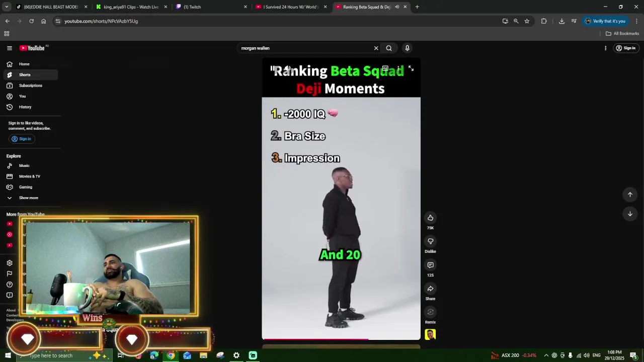This screenshot has width=644, height=362.
Task: Expand Show more under Explore
Action: point(30,198)
